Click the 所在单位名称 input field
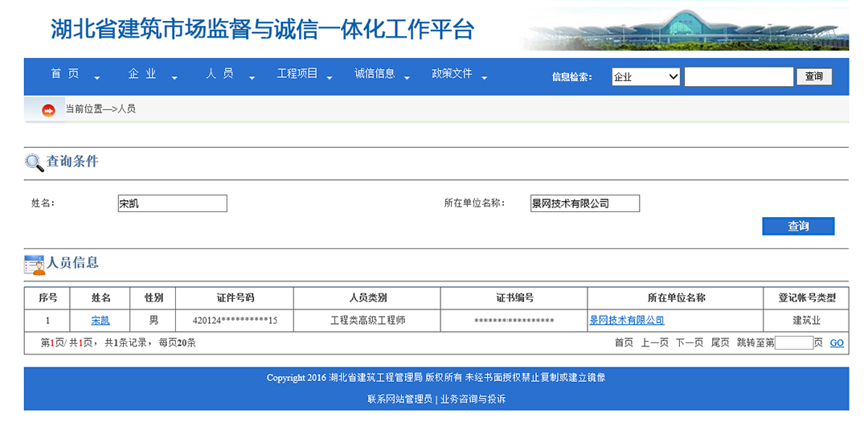Viewport: 868px width, 422px height. 585,203
